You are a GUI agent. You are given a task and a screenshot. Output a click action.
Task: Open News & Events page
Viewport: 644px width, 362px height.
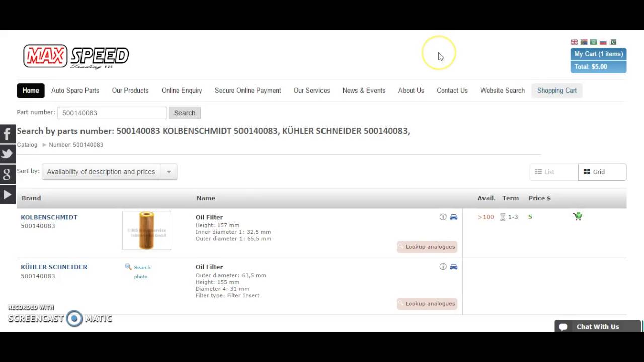(364, 90)
